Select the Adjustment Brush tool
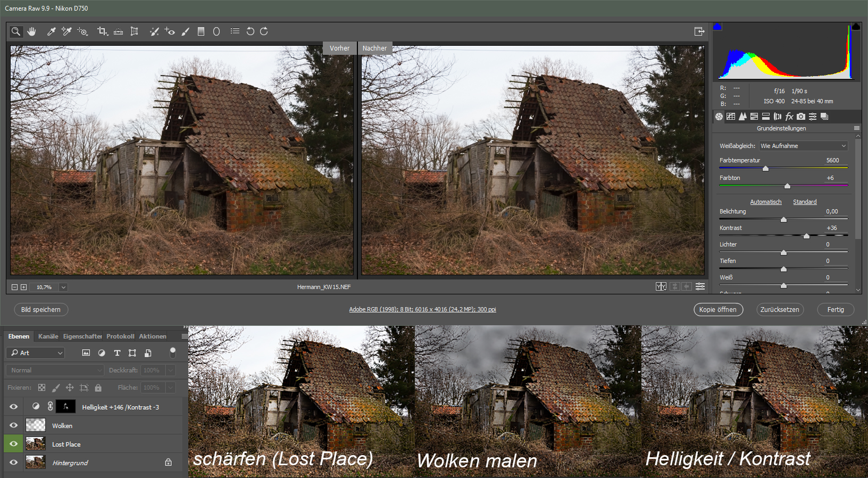Screen dimensions: 868x478 point(185,31)
